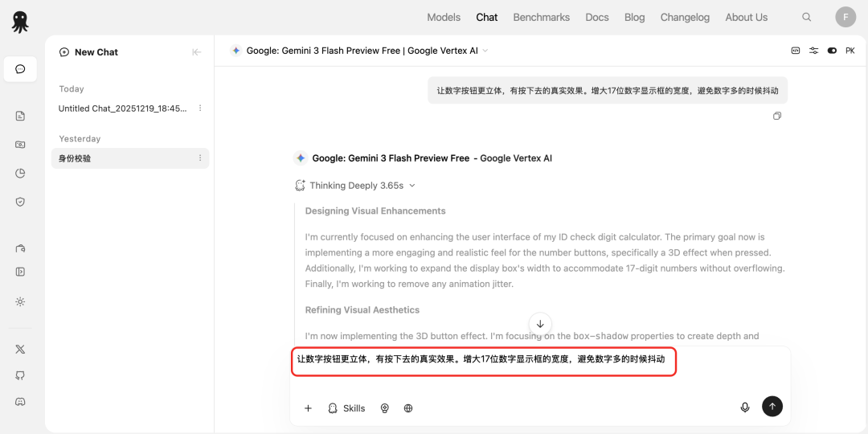This screenshot has width=868, height=434.
Task: Toggle the lightbulb thinking icon
Action: (x=385, y=408)
